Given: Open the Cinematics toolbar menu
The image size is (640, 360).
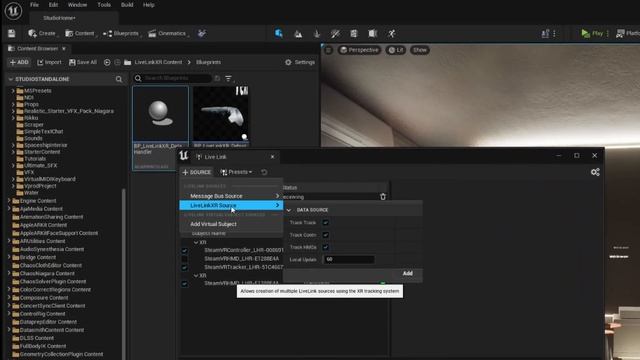Looking at the screenshot, I should (167, 33).
